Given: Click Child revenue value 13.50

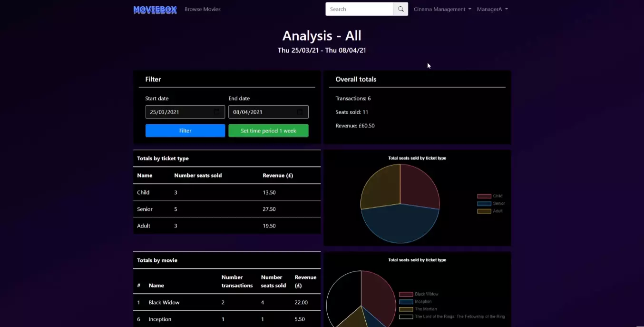Looking at the screenshot, I should pos(269,192).
